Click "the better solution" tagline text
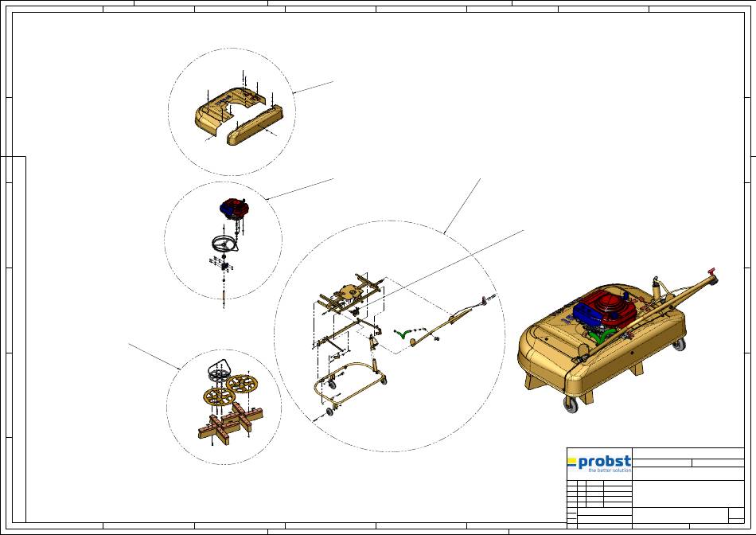This screenshot has width=756, height=535. pyautogui.click(x=610, y=470)
